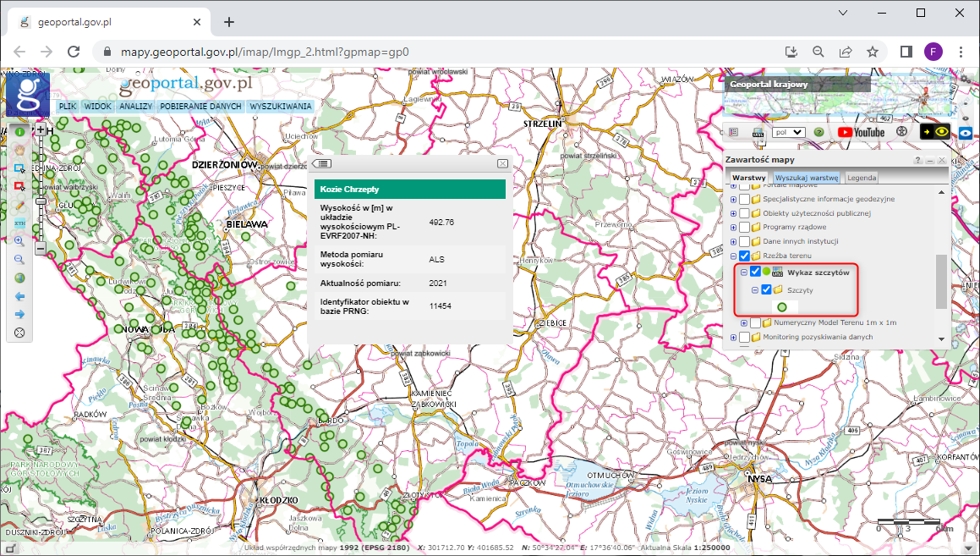Activate the info identify tool
This screenshot has width=980, height=556.
(19, 131)
